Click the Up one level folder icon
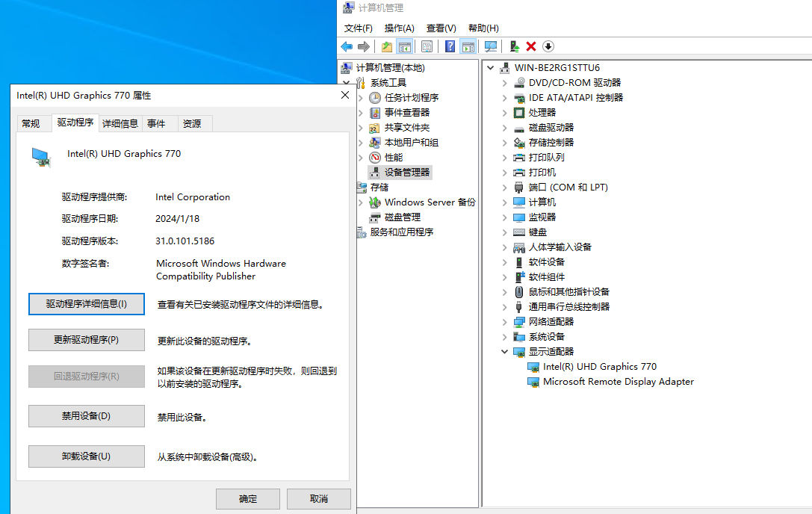This screenshot has height=514, width=812. tap(387, 46)
